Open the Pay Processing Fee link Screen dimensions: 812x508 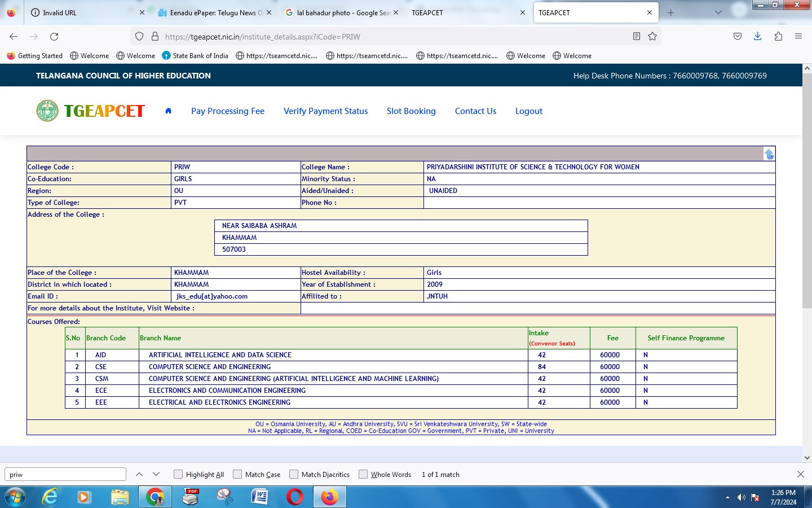228,111
